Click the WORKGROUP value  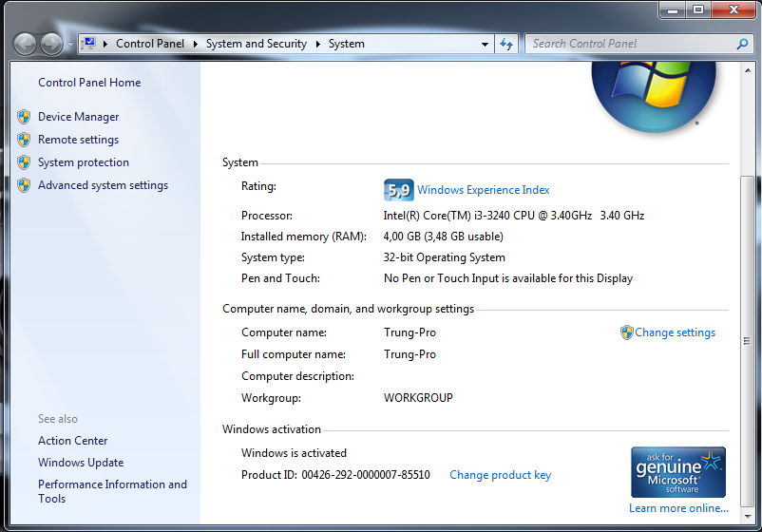[x=418, y=398]
